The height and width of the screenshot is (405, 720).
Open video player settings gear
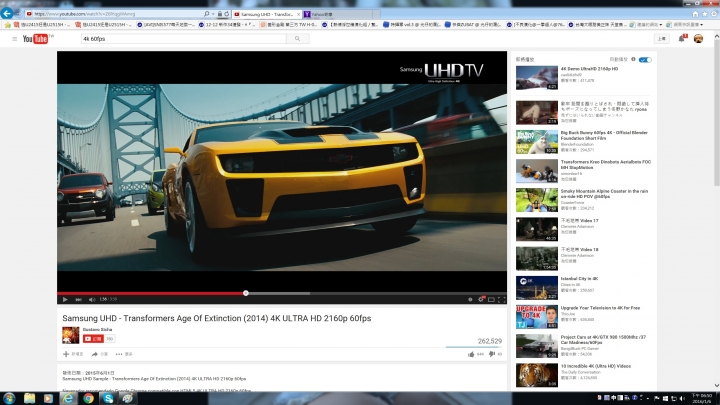tap(481, 299)
